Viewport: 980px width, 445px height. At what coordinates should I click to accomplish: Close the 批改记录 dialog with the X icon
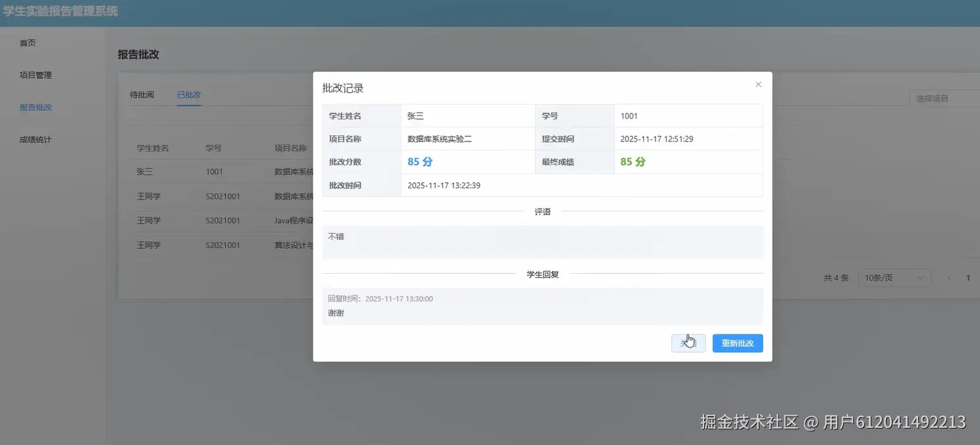758,84
